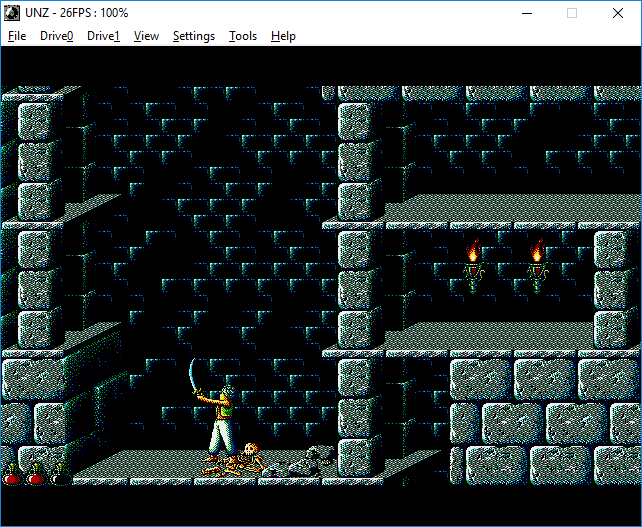Click the empty black health flask

click(59, 475)
